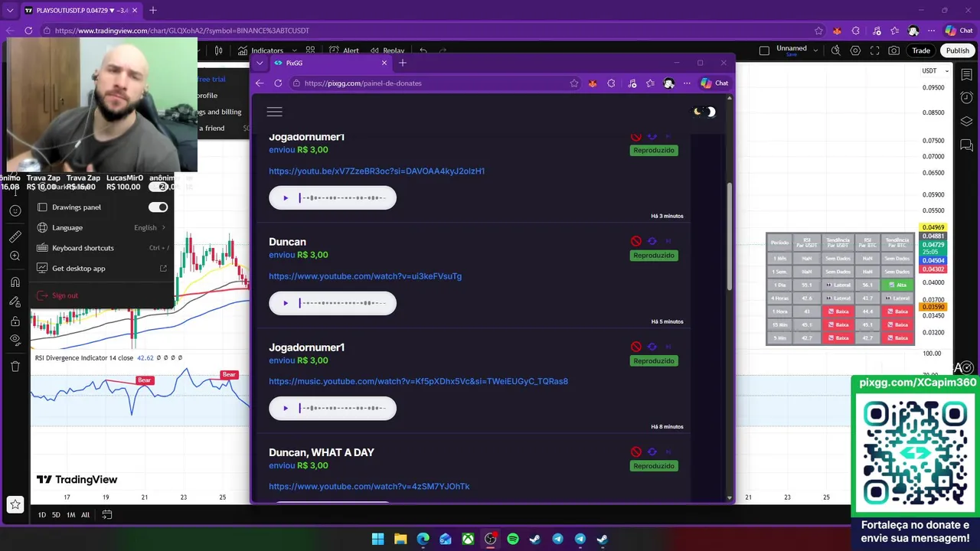
Task: Block icon on donation sent 8 minutes ago
Action: 636,347
